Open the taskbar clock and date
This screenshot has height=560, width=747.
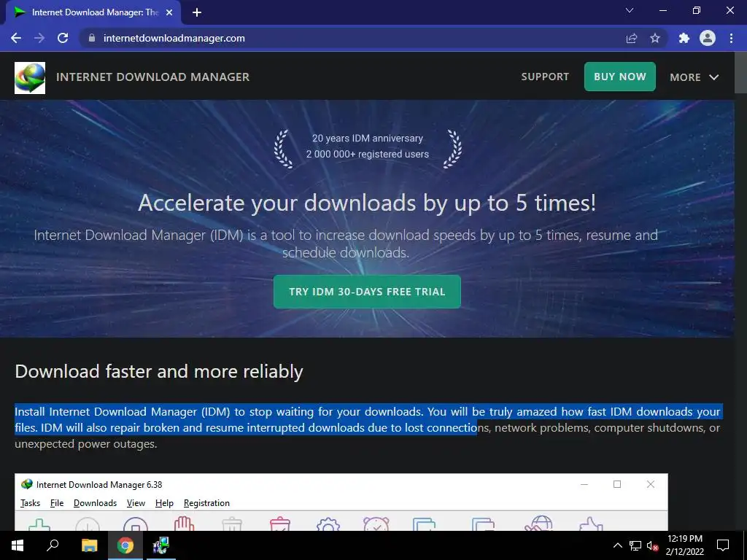pos(684,545)
